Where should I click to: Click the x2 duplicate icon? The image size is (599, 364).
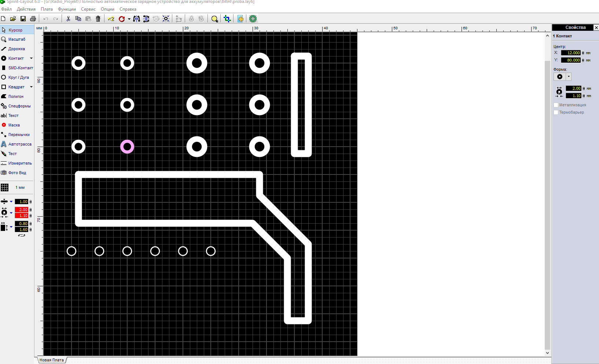111,19
